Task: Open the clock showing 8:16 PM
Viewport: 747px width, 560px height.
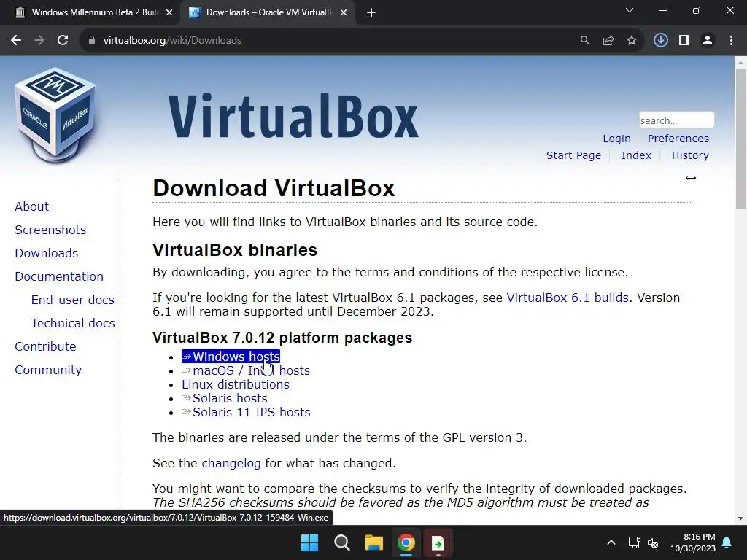Action: click(x=693, y=542)
